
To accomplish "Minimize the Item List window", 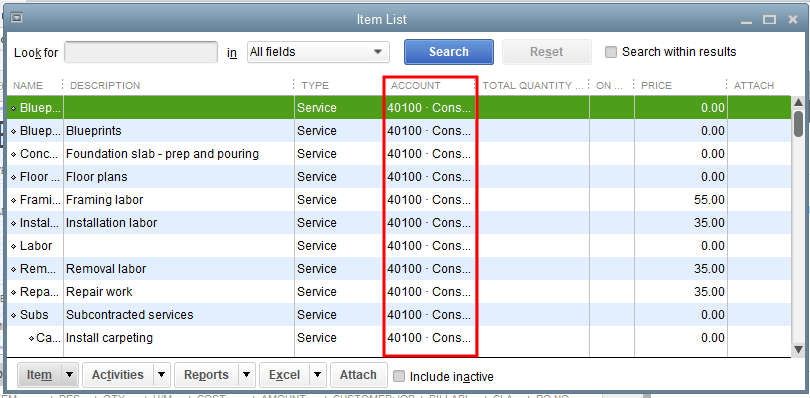I will tap(746, 21).
